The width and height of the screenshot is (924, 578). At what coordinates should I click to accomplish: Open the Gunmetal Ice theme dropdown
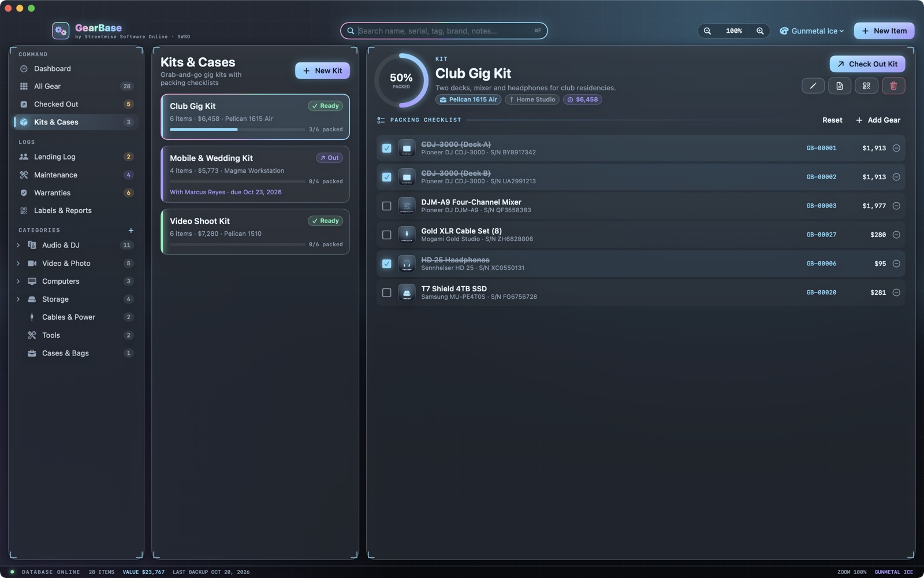click(x=811, y=31)
